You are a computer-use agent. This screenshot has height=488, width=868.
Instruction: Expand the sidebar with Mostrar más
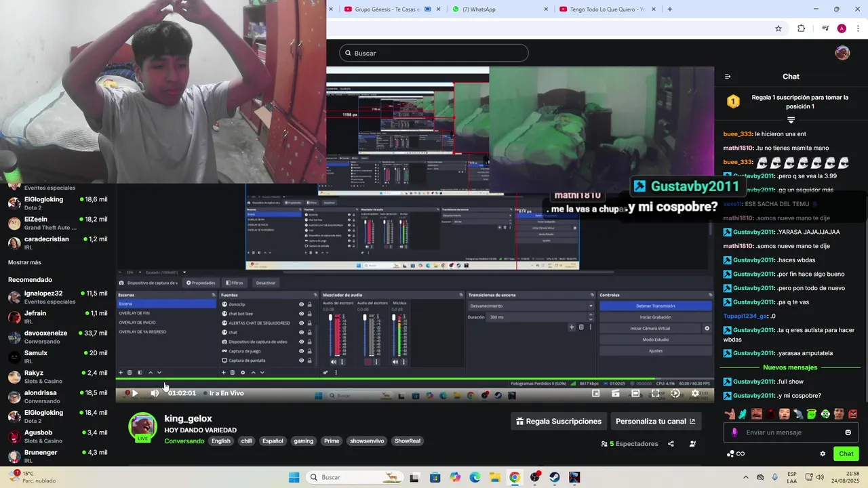click(24, 262)
